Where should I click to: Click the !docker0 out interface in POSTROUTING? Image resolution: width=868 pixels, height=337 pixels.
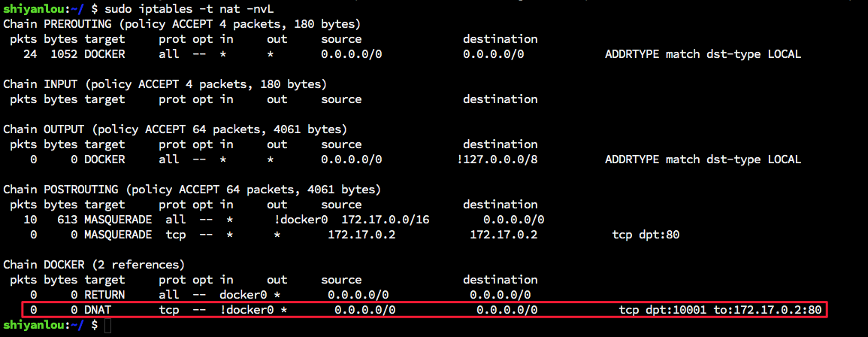[x=301, y=220]
